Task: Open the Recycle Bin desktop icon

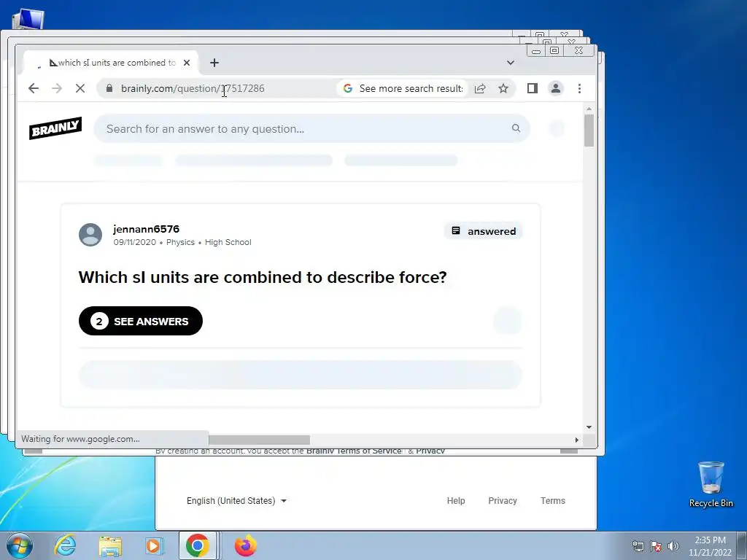Action: 711,484
